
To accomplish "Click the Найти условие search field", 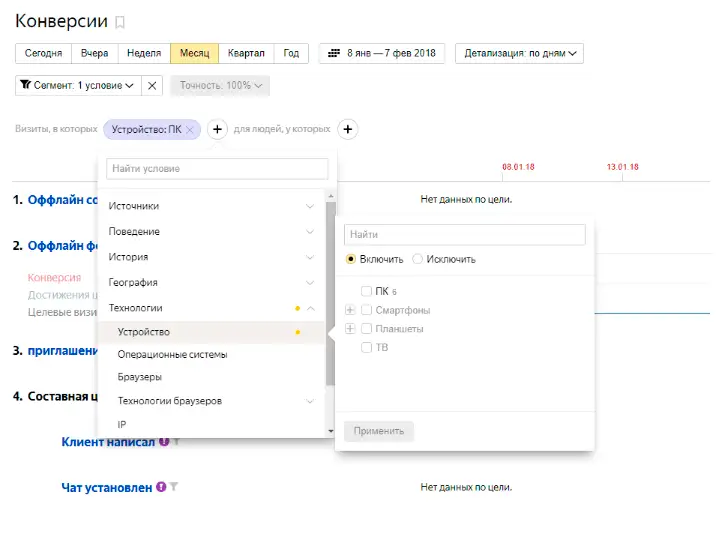I will (217, 169).
